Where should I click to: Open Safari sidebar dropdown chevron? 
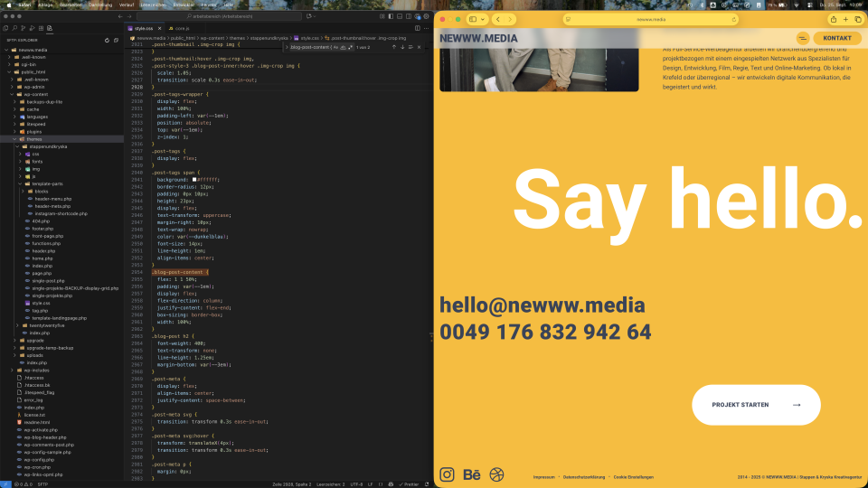[483, 19]
